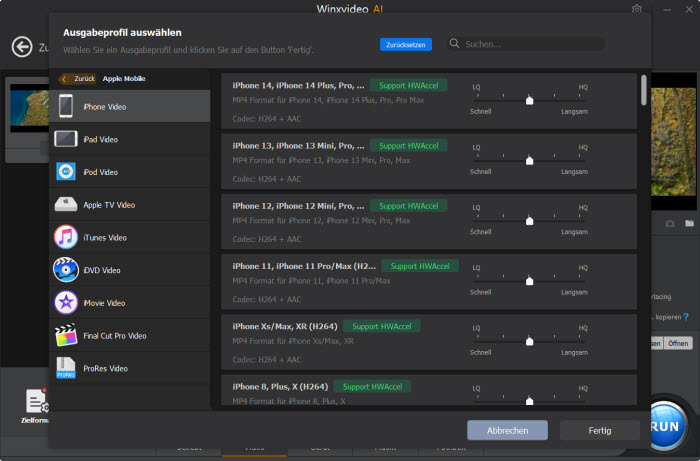Viewport: 700px width, 461px height.
Task: Click the snapshot camera icon under preview
Action: [670, 223]
